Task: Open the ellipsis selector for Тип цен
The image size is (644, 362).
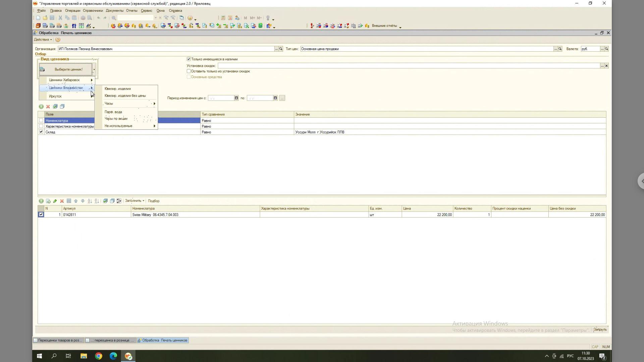Action: pyautogui.click(x=556, y=49)
